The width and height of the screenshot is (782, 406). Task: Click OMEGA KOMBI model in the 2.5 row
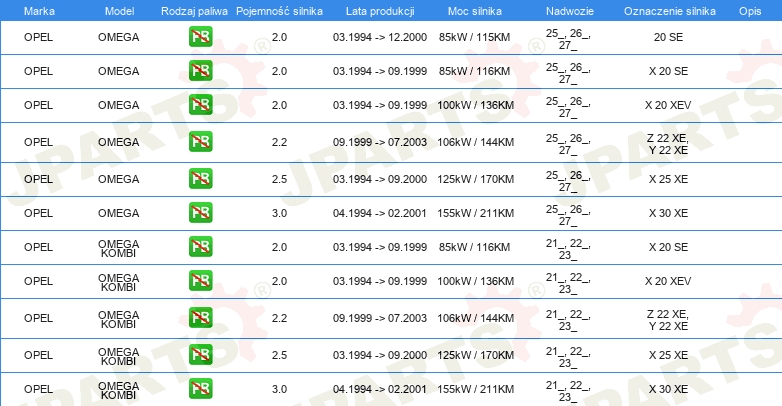119,356
